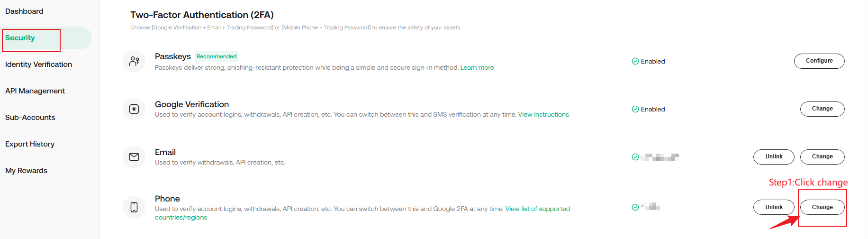This screenshot has height=239, width=868.
Task: Unlink the Email address
Action: (x=773, y=157)
